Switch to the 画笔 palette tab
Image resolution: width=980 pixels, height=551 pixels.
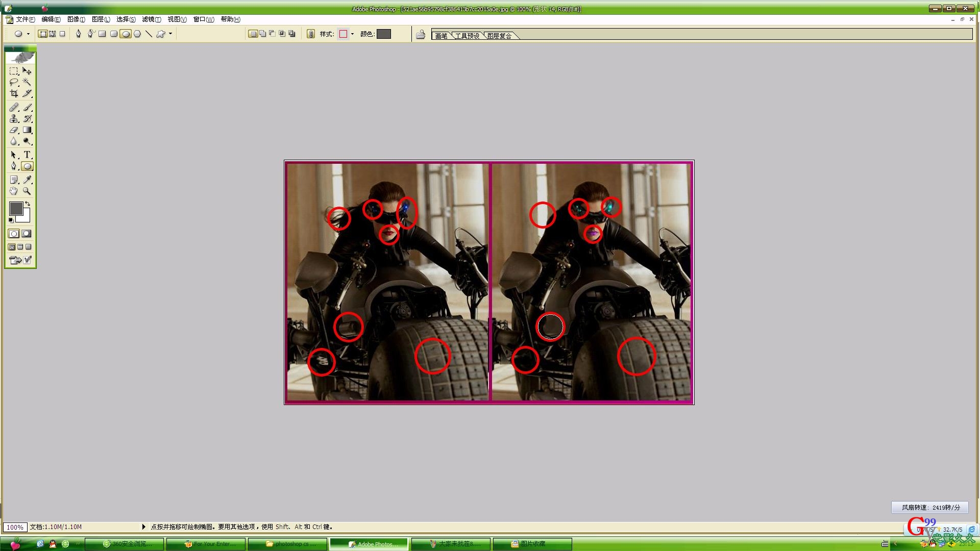tap(442, 36)
